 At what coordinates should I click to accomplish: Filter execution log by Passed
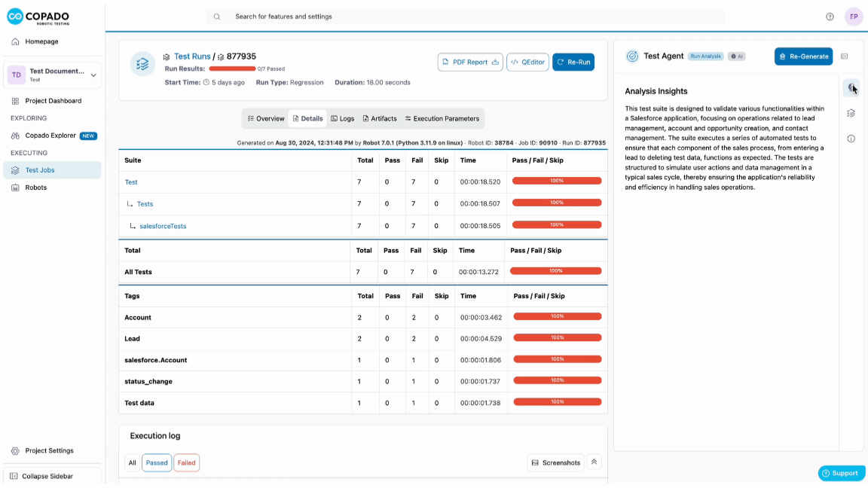click(157, 462)
